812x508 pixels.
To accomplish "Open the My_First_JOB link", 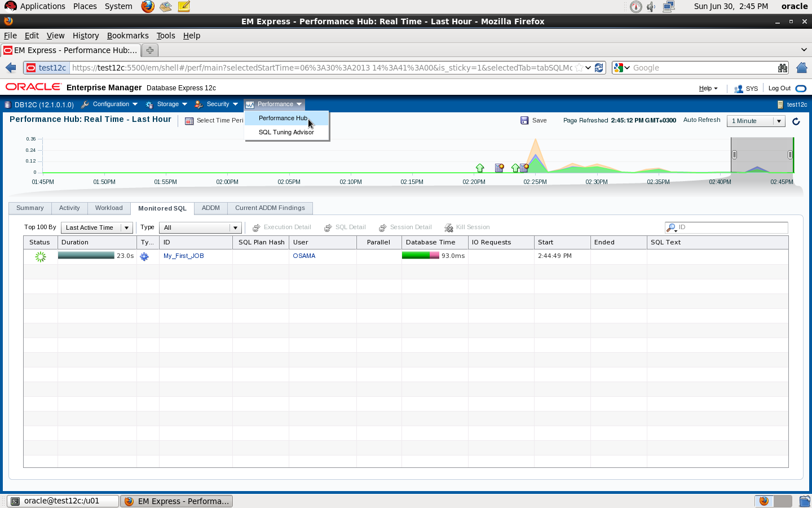I will (183, 256).
